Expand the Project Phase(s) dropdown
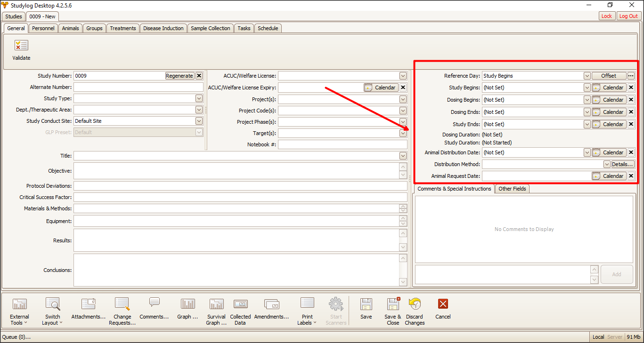This screenshot has width=644, height=343. click(403, 122)
